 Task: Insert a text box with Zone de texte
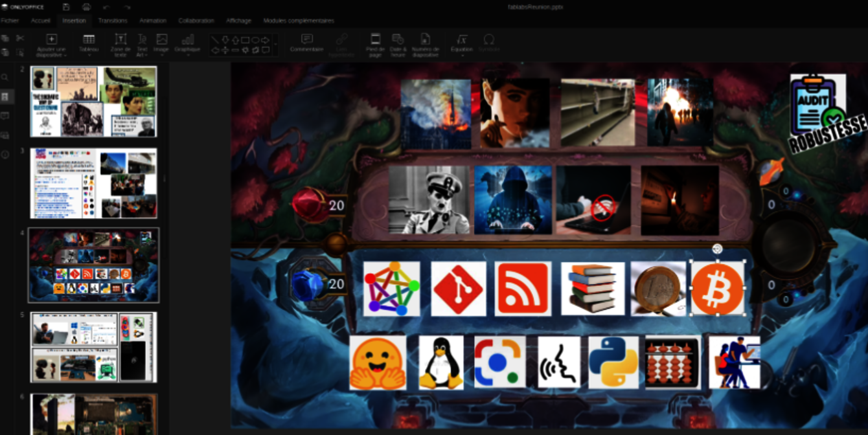click(x=120, y=45)
